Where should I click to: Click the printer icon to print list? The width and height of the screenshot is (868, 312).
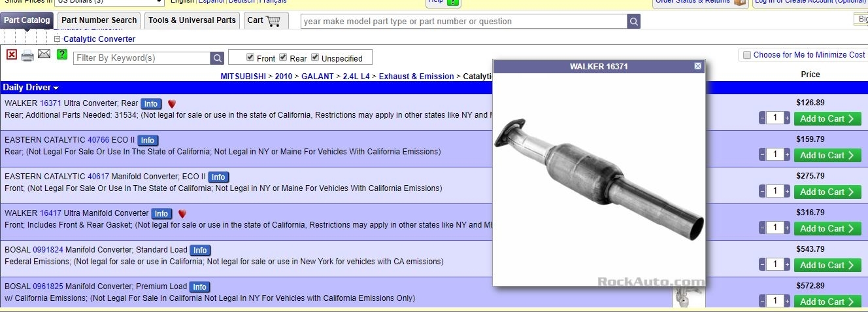pyautogui.click(x=27, y=56)
